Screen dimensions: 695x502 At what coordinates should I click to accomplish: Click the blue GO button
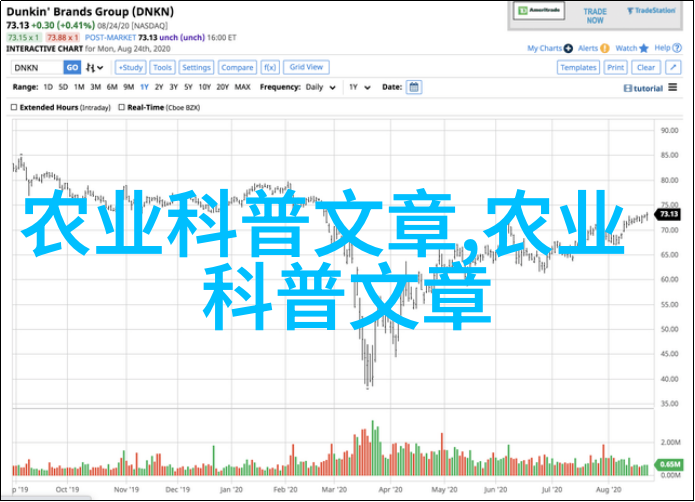[x=72, y=68]
